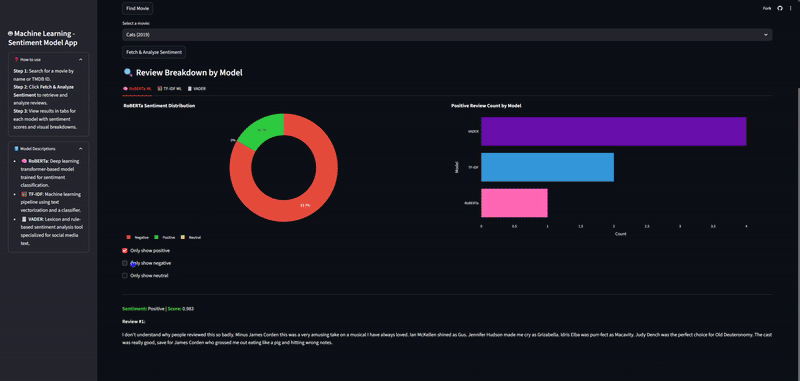Click the magnifying glass icon beside Review Breakdown
This screenshot has width=800, height=381.
[128, 73]
